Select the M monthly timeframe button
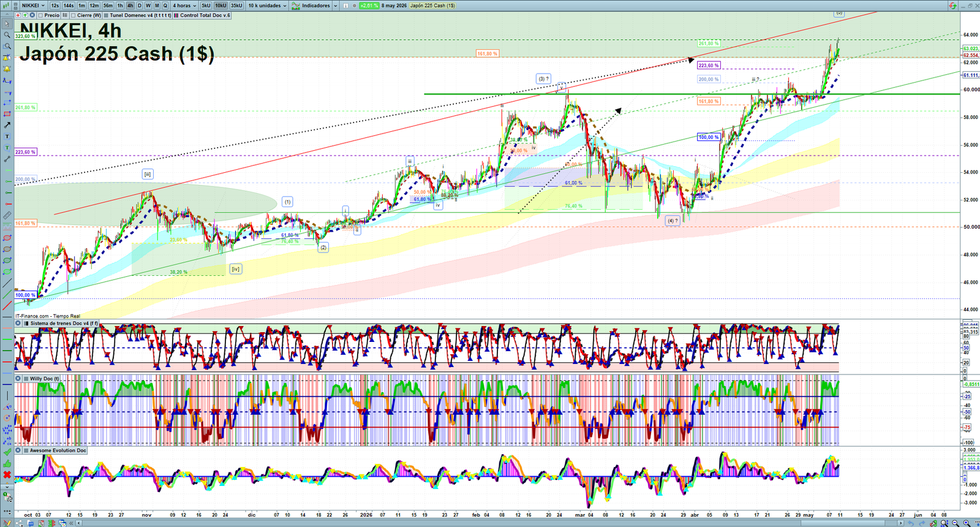 pos(157,6)
